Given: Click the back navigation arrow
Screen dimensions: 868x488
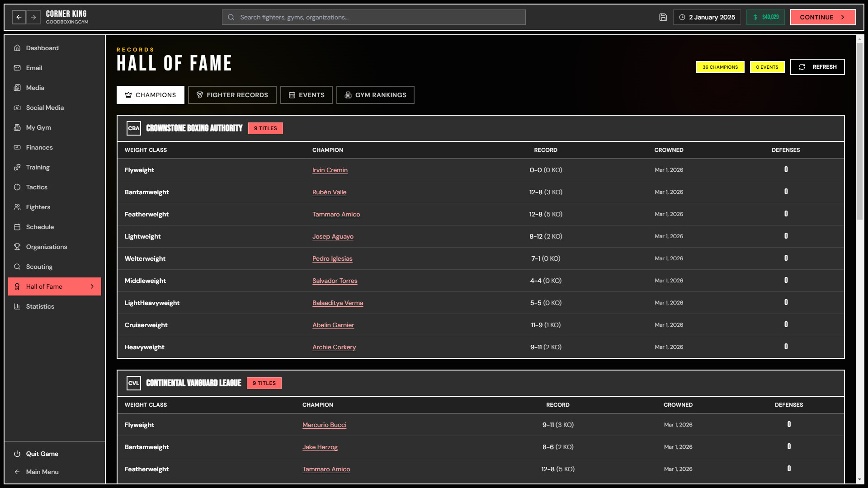Looking at the screenshot, I should pyautogui.click(x=19, y=17).
